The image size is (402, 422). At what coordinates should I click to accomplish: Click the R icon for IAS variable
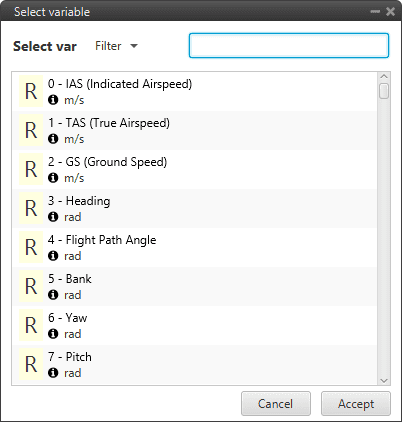31,91
